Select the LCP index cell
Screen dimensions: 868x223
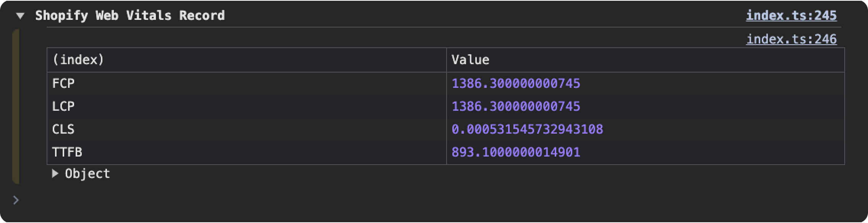coord(63,106)
